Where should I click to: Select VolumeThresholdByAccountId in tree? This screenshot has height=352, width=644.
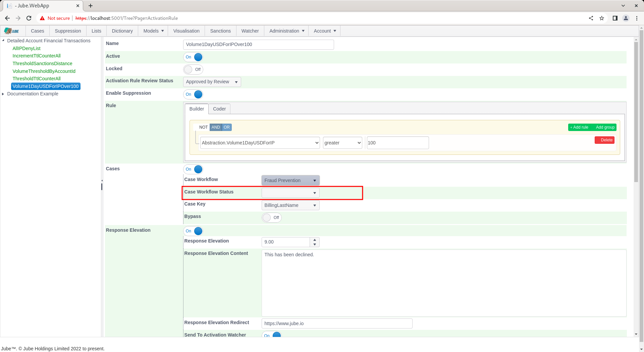pyautogui.click(x=44, y=71)
